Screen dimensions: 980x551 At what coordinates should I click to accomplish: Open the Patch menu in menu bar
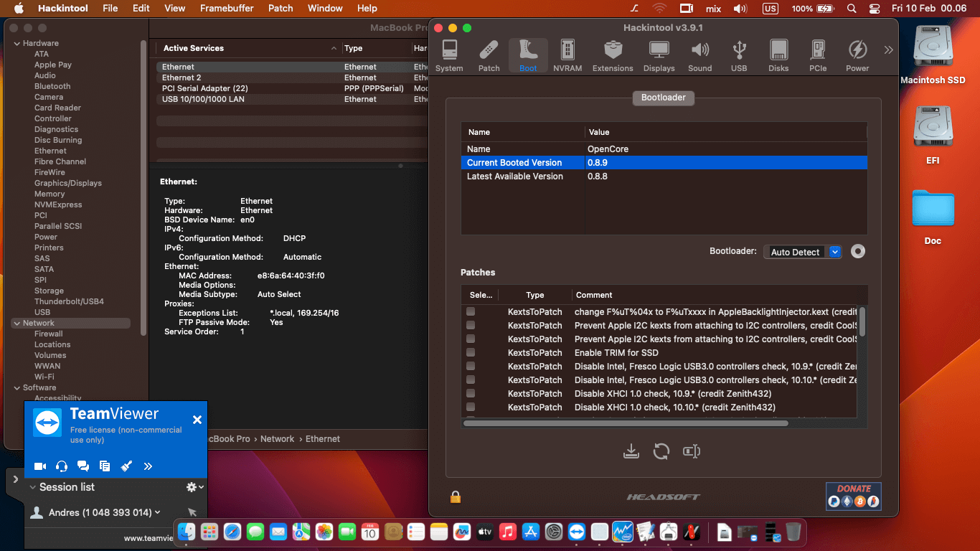tap(281, 8)
